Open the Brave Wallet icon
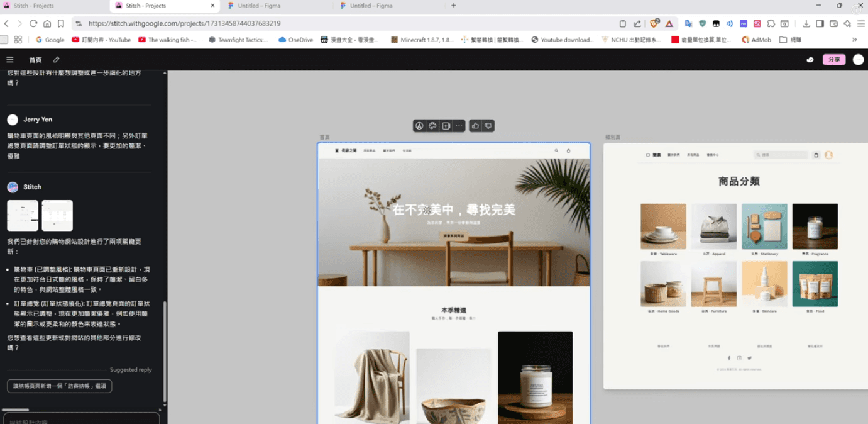Viewport: 868px width, 424px height. pos(833,24)
